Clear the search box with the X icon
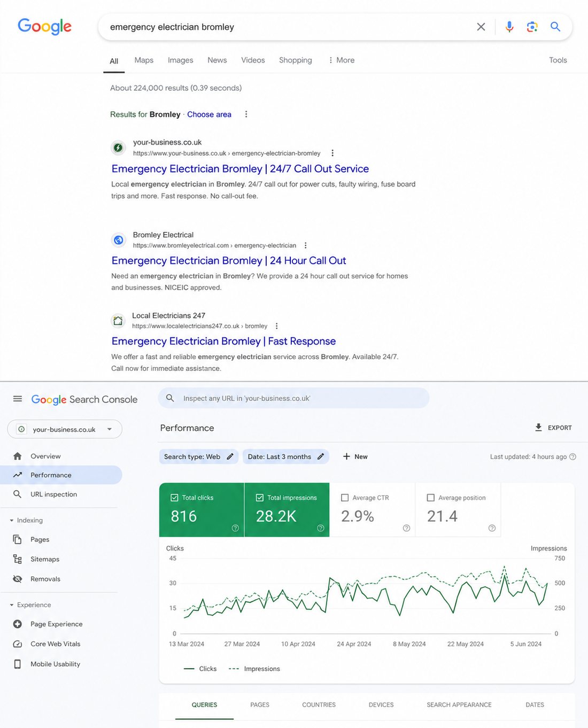The image size is (588, 728). (481, 27)
